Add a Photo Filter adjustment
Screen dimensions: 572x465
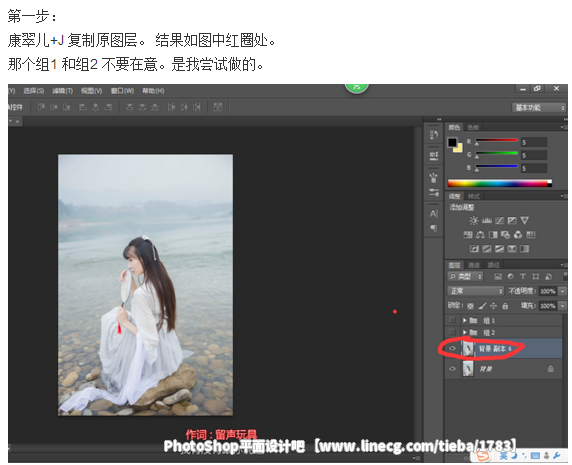tap(506, 235)
